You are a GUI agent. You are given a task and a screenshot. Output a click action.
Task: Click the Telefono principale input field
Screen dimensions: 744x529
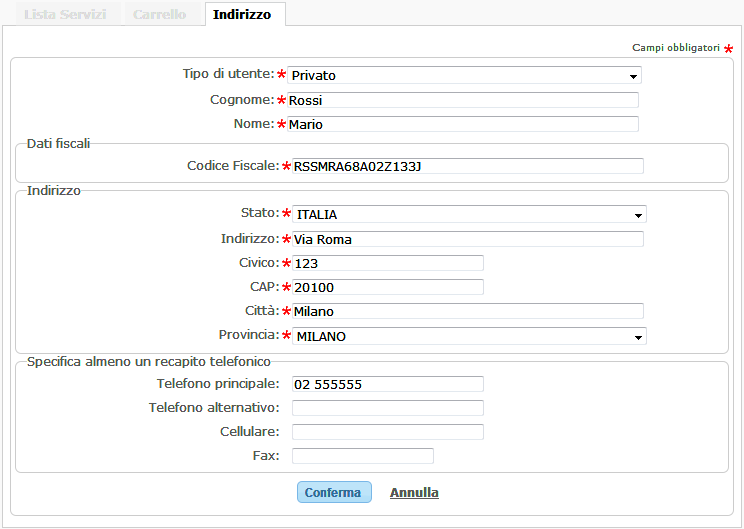[388, 384]
